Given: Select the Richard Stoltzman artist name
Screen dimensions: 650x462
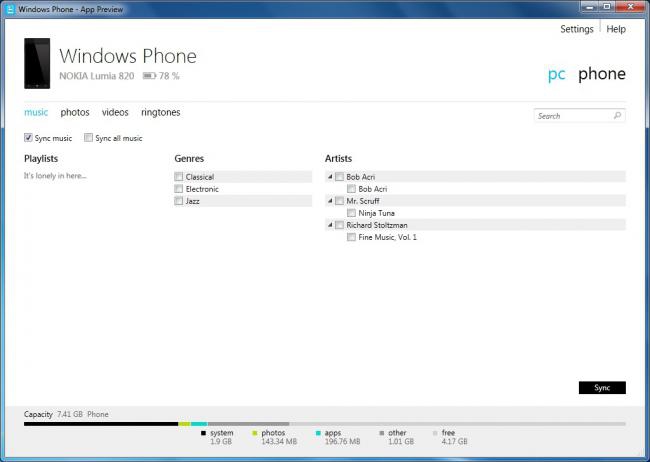Looking at the screenshot, I should click(377, 225).
